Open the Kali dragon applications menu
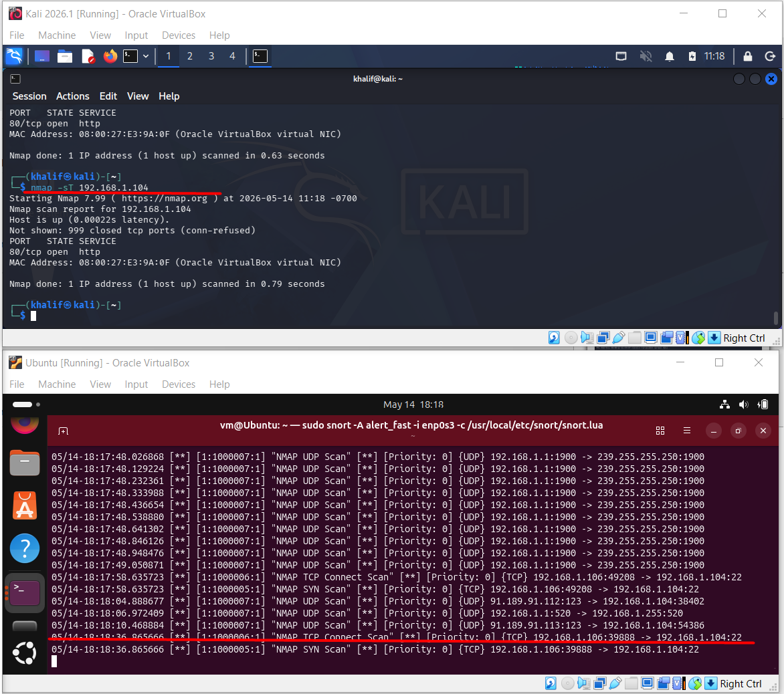This screenshot has width=784, height=694. [x=14, y=56]
